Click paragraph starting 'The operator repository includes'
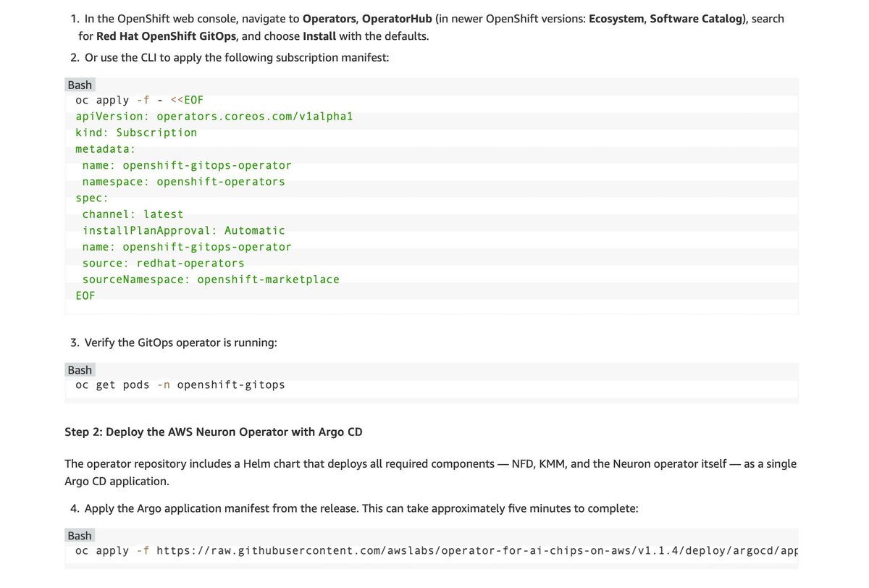 (x=430, y=472)
